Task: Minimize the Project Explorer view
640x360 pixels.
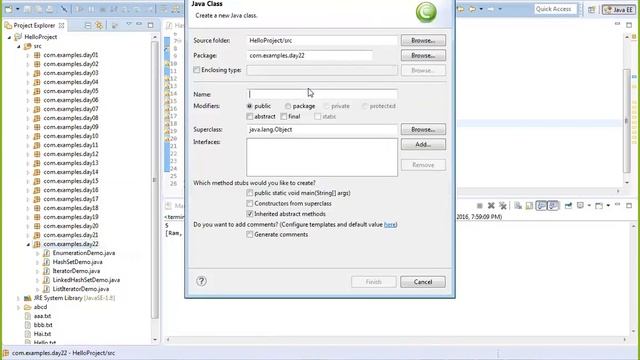Action: click(139, 24)
